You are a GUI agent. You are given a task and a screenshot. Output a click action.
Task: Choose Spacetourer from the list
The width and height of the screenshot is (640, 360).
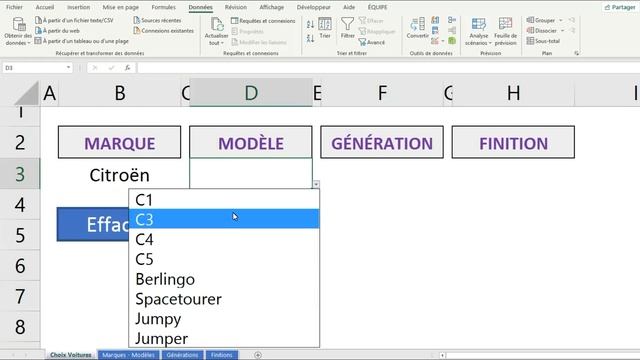coord(224,299)
